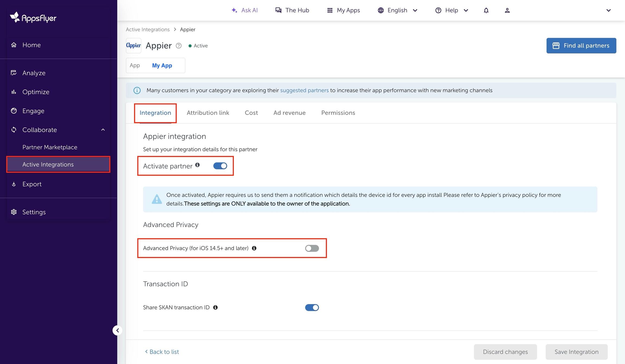Follow the suggested partners link
This screenshot has height=364, width=625.
pos(304,90)
